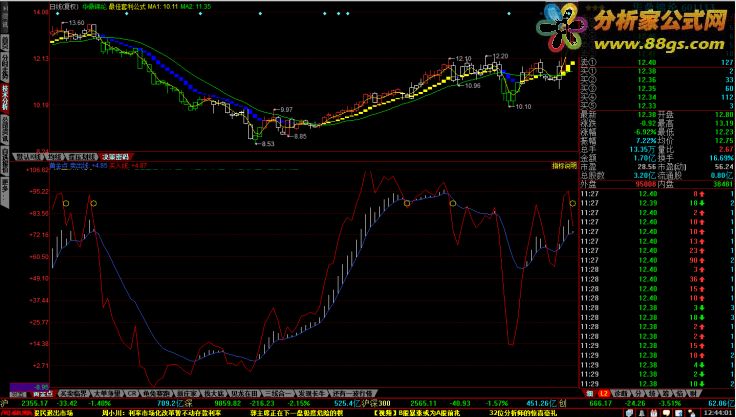Open the www.88gs.com website link
This screenshot has height=417, width=736.
(x=659, y=44)
